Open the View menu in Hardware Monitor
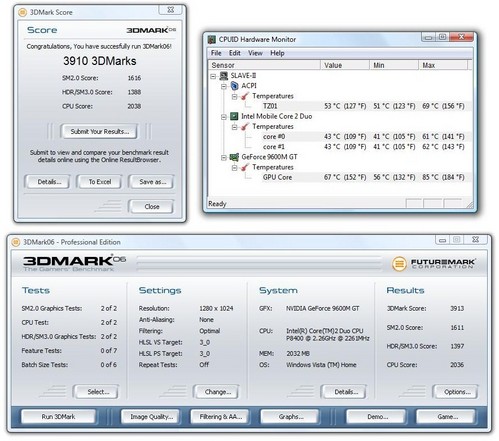 pos(255,53)
